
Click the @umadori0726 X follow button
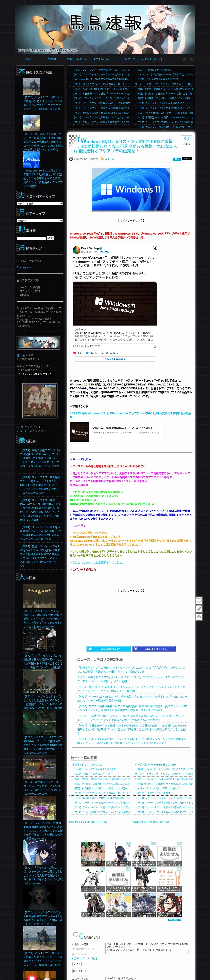click(x=36, y=374)
